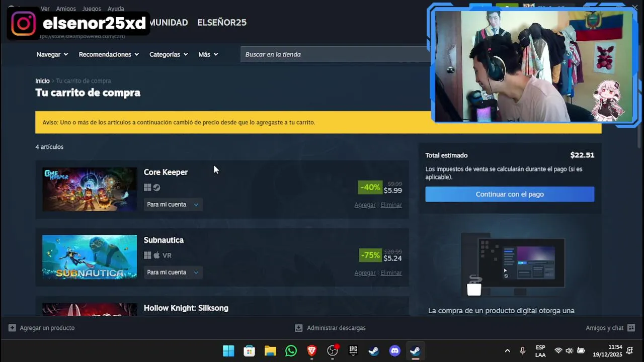This screenshot has height=362, width=644.
Task: Focus the Buscar en la tienda field
Action: (x=336, y=54)
